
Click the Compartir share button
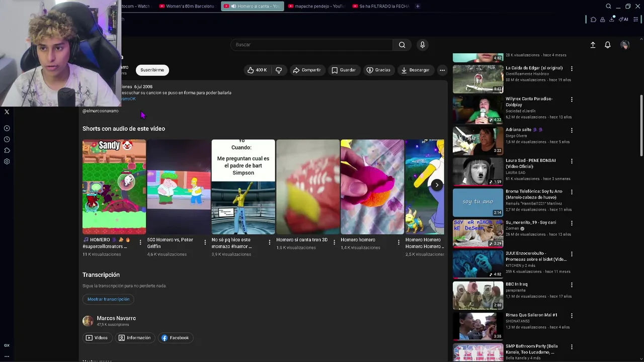(x=307, y=70)
